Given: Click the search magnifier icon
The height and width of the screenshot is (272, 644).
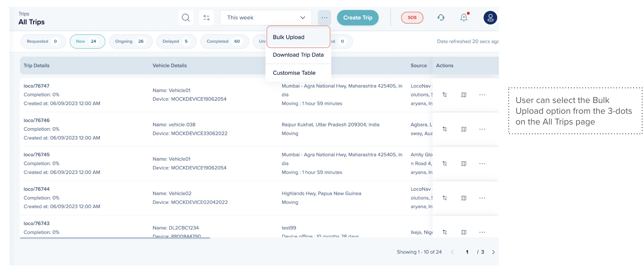Looking at the screenshot, I should [185, 18].
